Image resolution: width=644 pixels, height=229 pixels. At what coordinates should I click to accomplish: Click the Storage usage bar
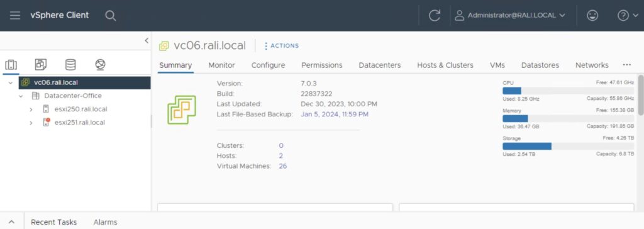(x=568, y=147)
